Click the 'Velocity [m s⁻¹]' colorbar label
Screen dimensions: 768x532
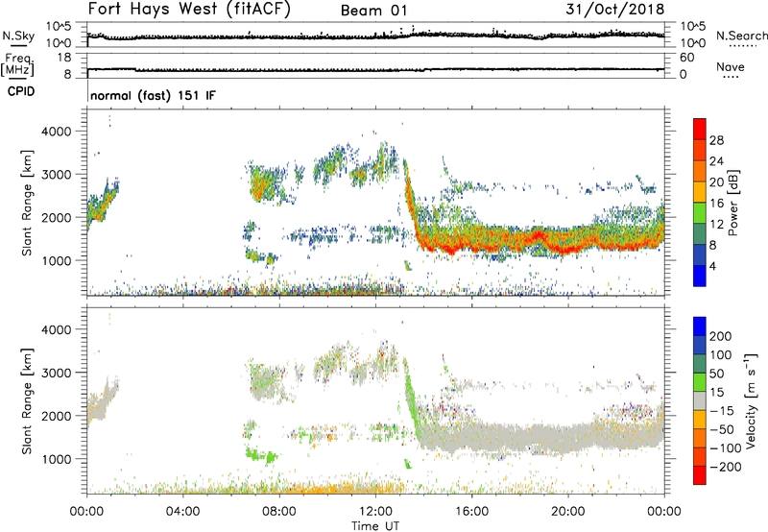point(751,400)
